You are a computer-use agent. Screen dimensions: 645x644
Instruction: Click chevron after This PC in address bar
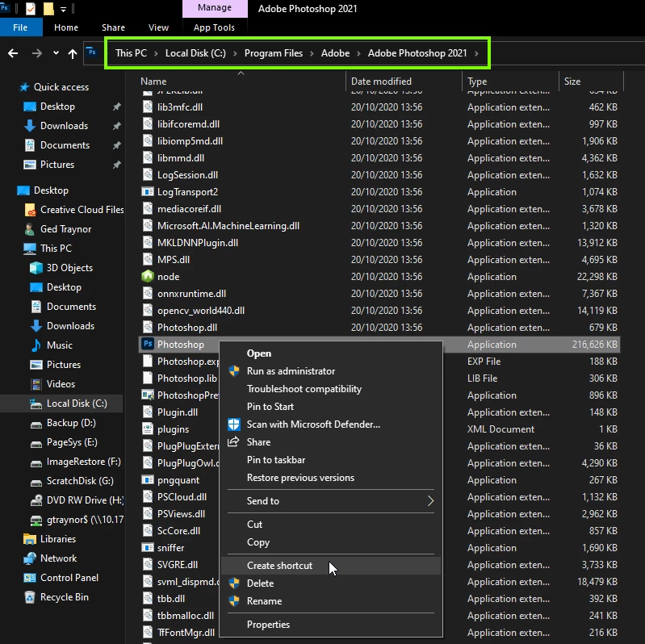click(x=156, y=53)
